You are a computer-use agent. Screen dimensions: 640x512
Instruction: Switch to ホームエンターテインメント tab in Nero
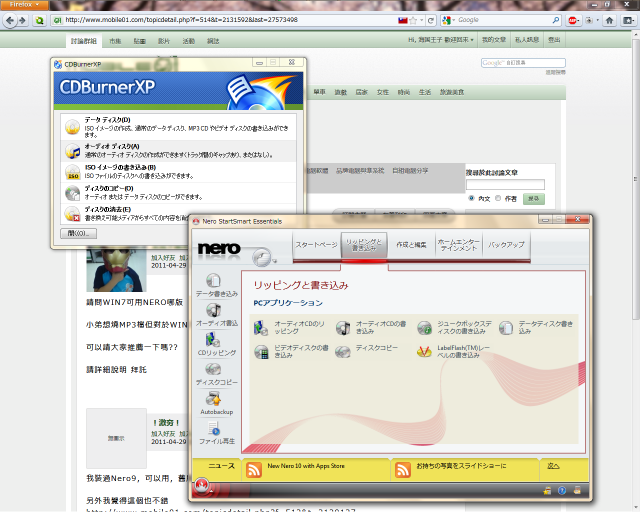coord(459,245)
